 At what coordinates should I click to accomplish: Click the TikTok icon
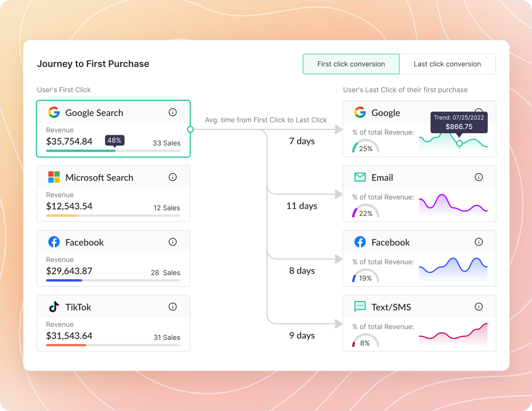(54, 307)
